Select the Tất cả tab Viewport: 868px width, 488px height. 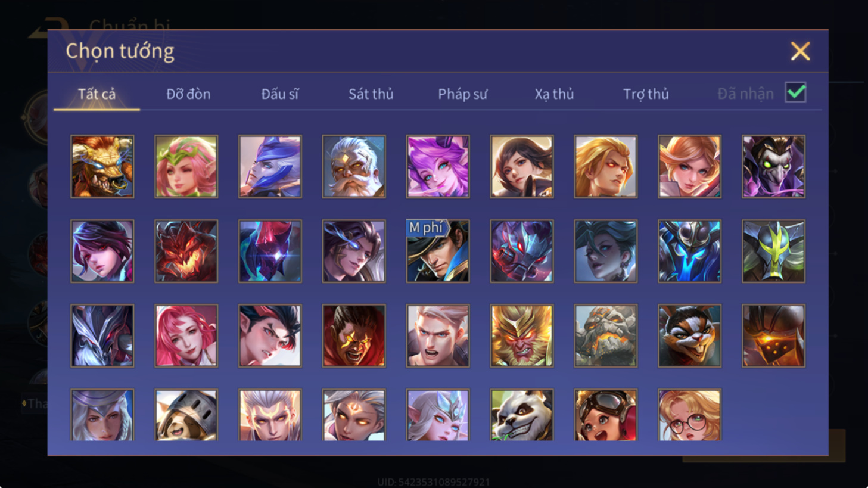click(x=97, y=94)
